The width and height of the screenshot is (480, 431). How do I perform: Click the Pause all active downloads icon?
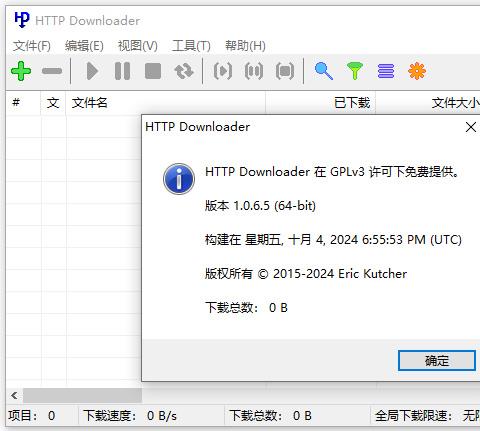point(254,71)
